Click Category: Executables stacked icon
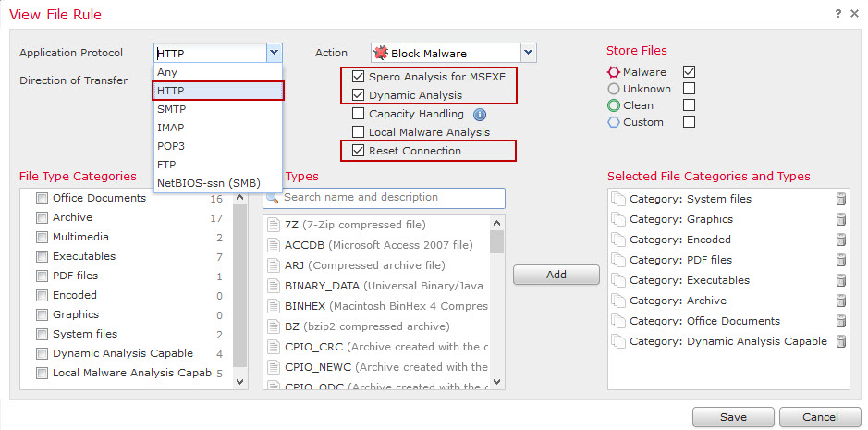The height and width of the screenshot is (430, 868). pyautogui.click(x=617, y=280)
